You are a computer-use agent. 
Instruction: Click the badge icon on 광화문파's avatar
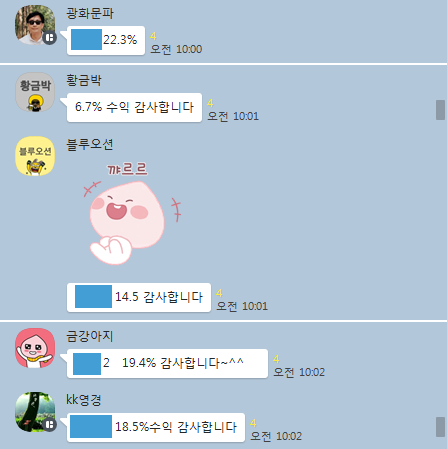[x=50, y=38]
